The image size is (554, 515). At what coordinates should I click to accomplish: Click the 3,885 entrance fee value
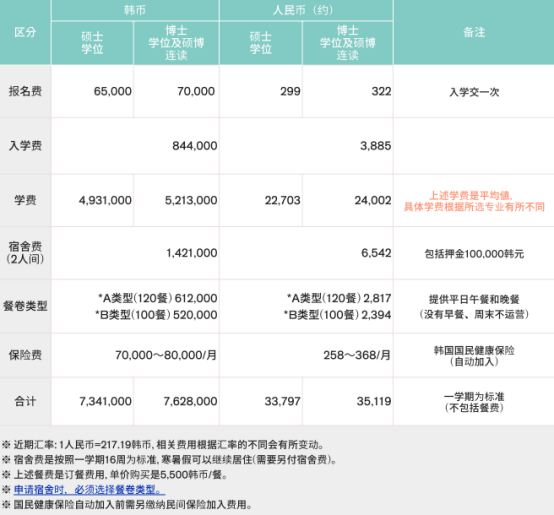[376, 146]
